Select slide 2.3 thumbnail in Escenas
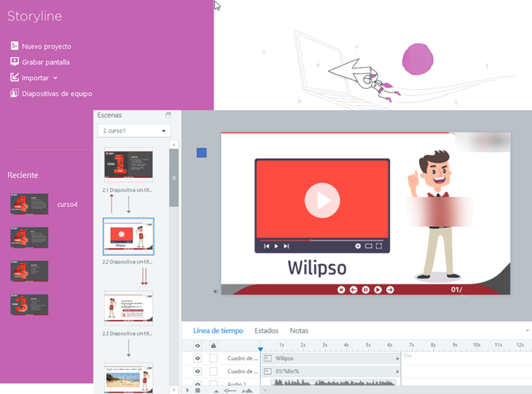The width and height of the screenshot is (532, 394). pyautogui.click(x=128, y=307)
